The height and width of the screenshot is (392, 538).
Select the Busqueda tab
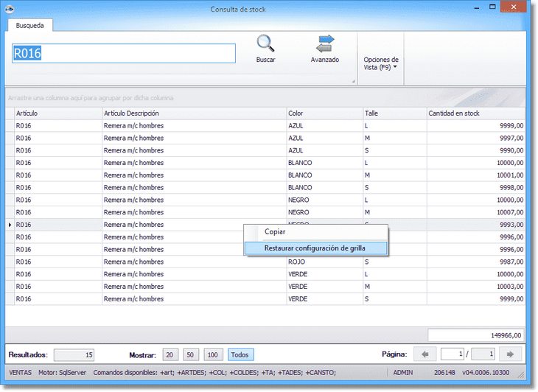point(29,25)
